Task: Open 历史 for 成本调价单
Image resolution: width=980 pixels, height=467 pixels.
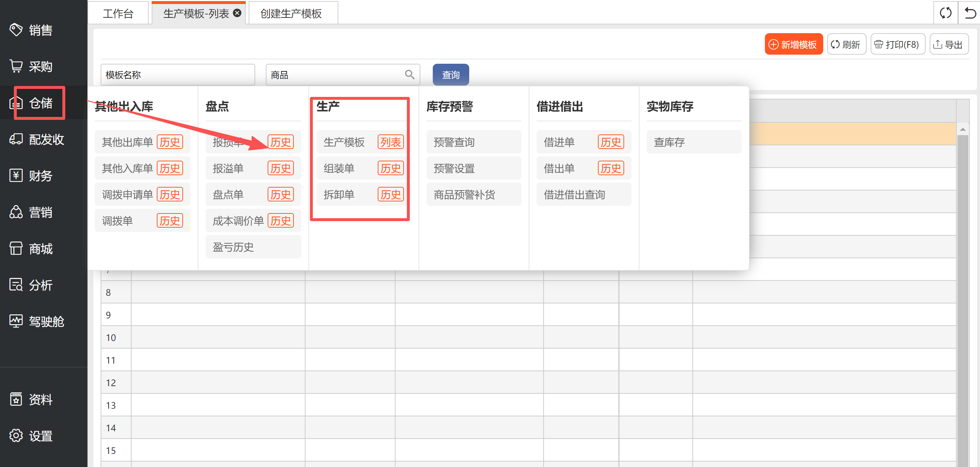Action: pos(281,221)
